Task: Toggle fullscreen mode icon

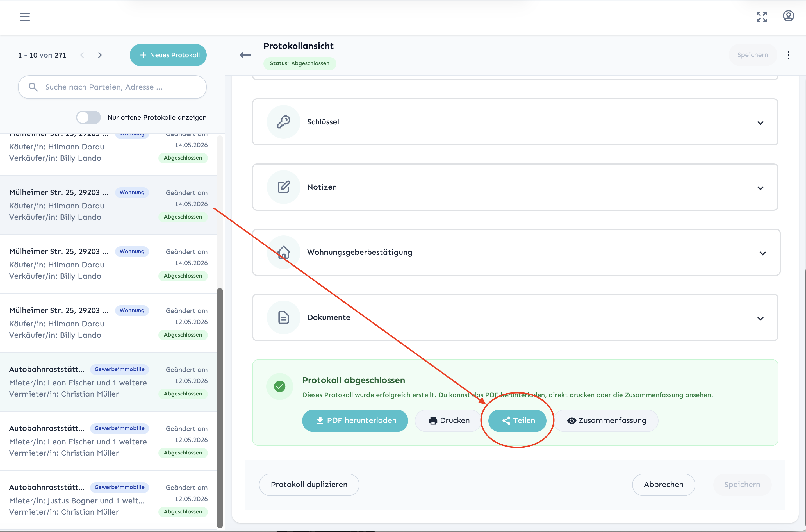Action: 761,17
